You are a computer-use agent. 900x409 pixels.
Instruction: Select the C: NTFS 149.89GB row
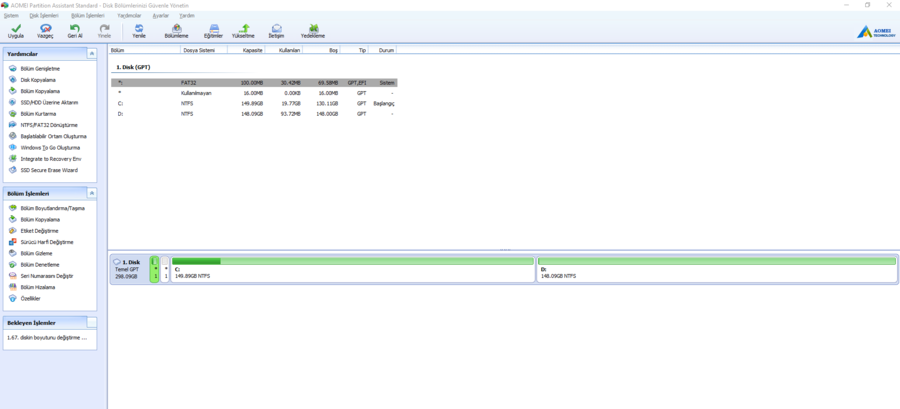coord(254,104)
